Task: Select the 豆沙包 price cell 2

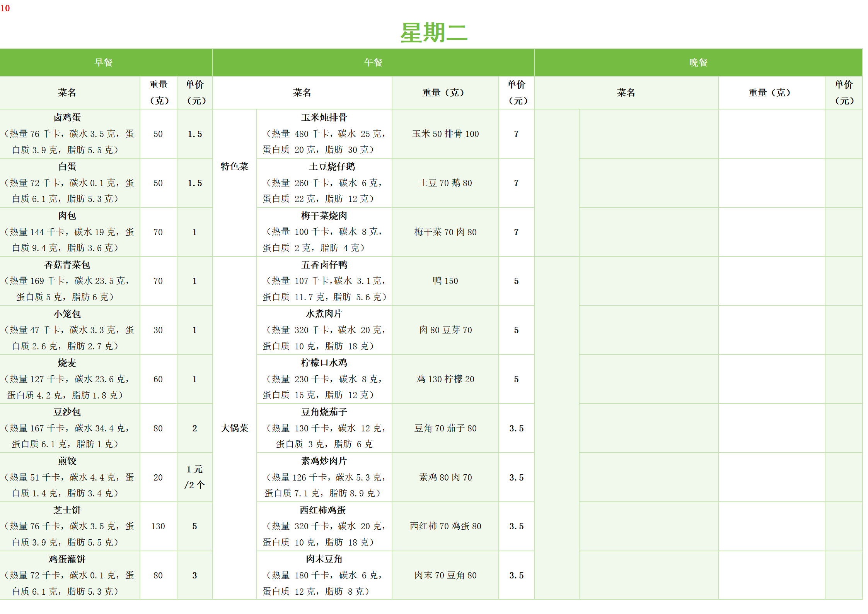Action: pyautogui.click(x=194, y=428)
